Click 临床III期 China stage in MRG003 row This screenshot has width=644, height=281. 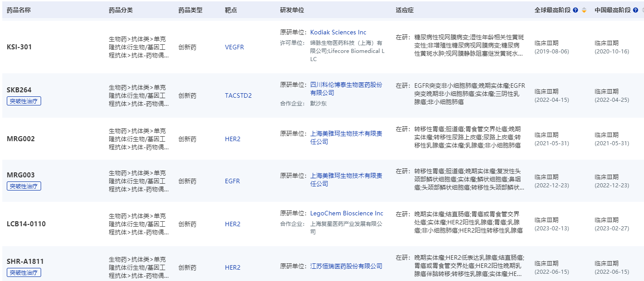[x=606, y=177]
